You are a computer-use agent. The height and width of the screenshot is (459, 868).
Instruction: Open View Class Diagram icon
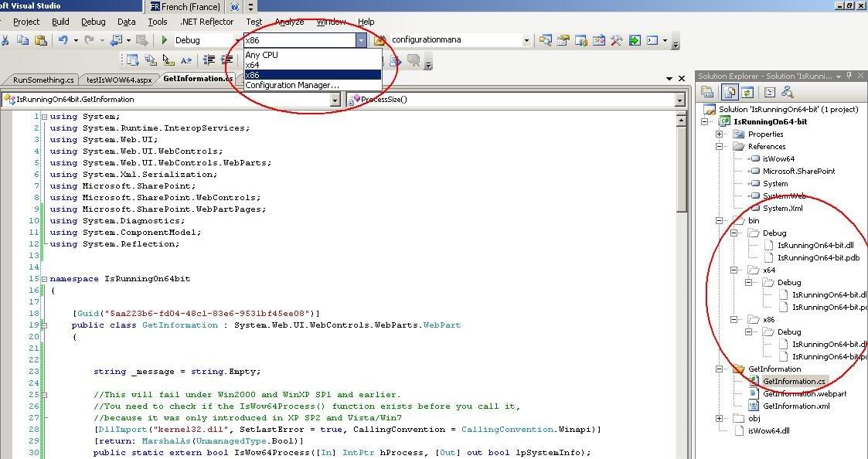[788, 92]
